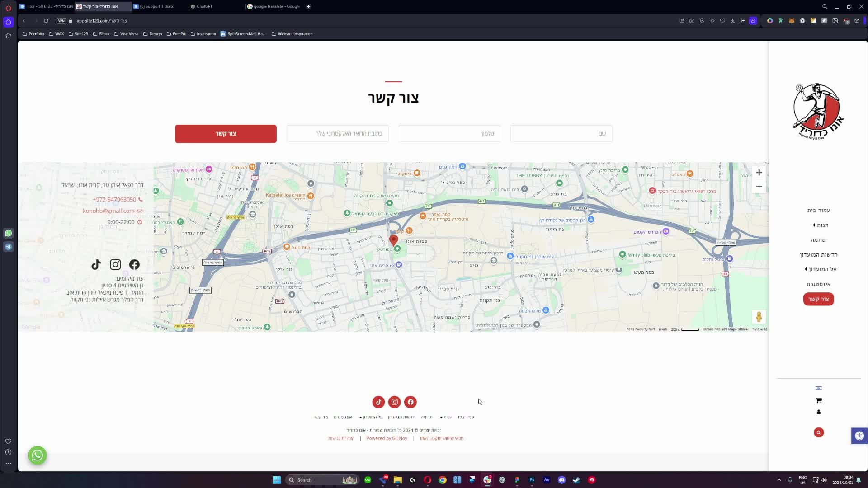
Task: Expand the על המועדון submenu in sidebar
Action: [x=820, y=269]
